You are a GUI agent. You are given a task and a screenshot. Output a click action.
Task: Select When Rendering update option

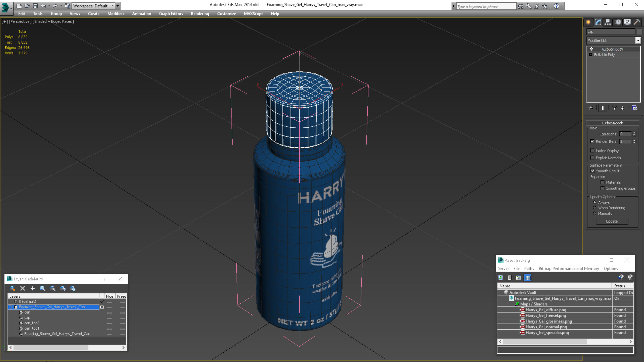point(595,208)
